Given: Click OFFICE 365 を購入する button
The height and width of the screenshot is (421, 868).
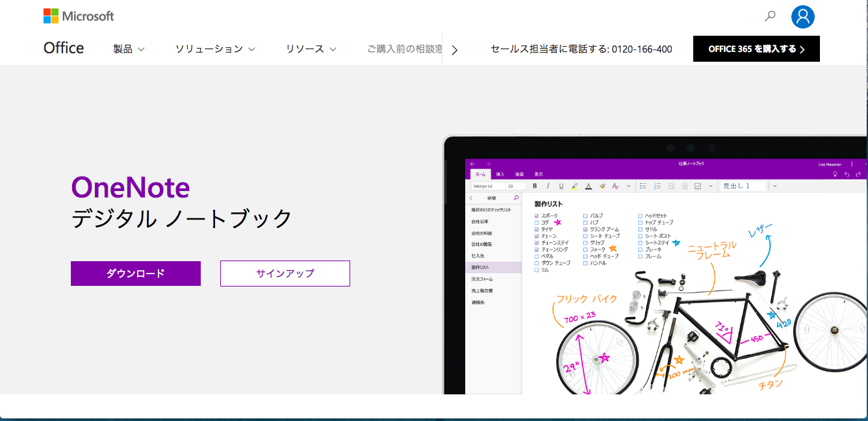Looking at the screenshot, I should coord(756,49).
